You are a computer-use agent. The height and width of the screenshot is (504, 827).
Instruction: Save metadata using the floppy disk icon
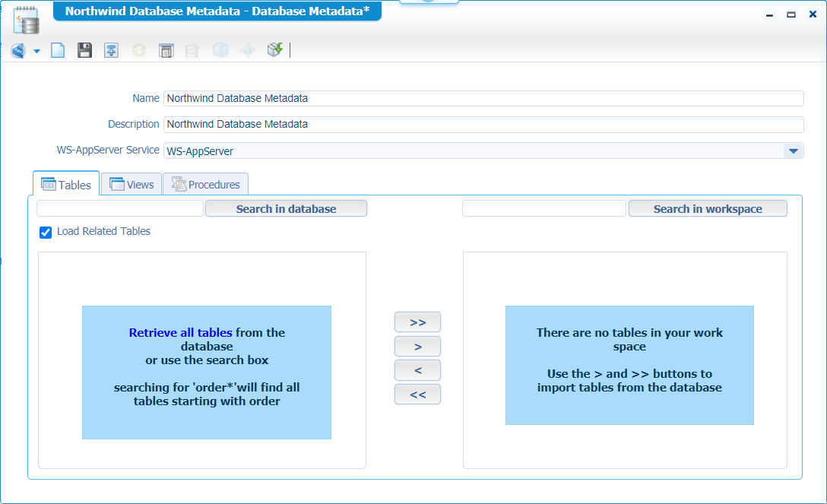point(85,50)
